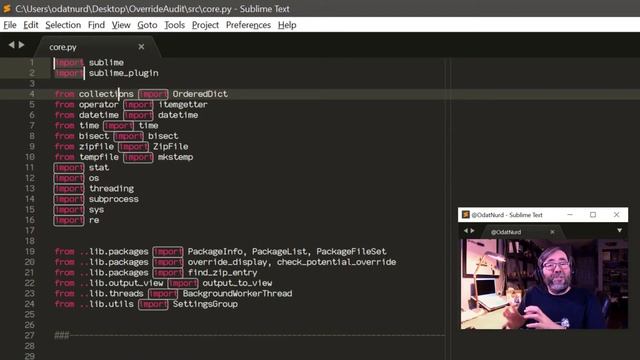Open the File menu
Image resolution: width=640 pixels, height=360 pixels.
coord(10,25)
